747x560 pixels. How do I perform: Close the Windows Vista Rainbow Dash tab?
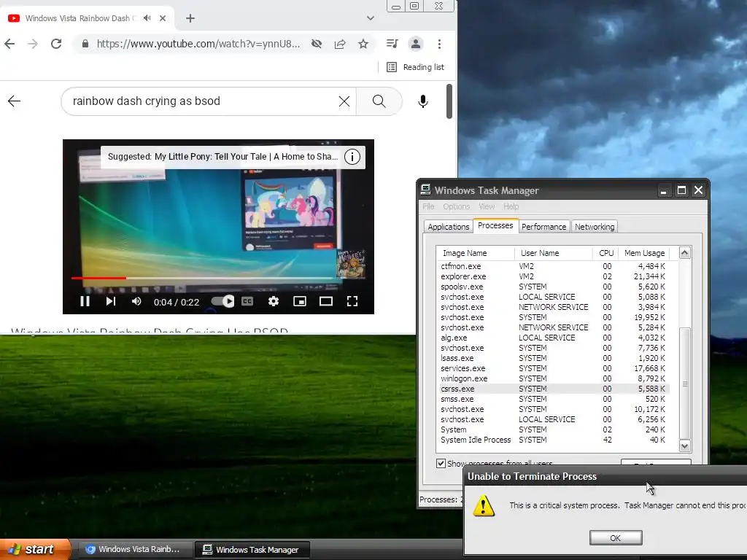163,18
